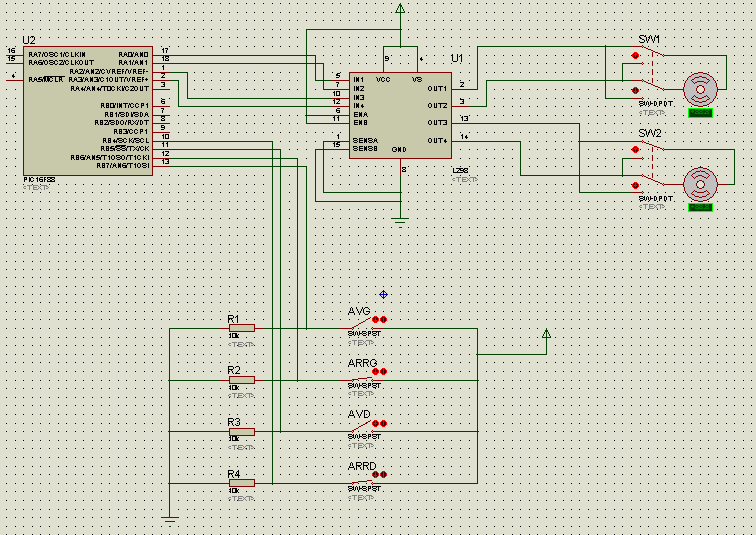The image size is (756, 535).
Task: Click the 'RA0/AN0' pin name on U2
Action: click(133, 55)
